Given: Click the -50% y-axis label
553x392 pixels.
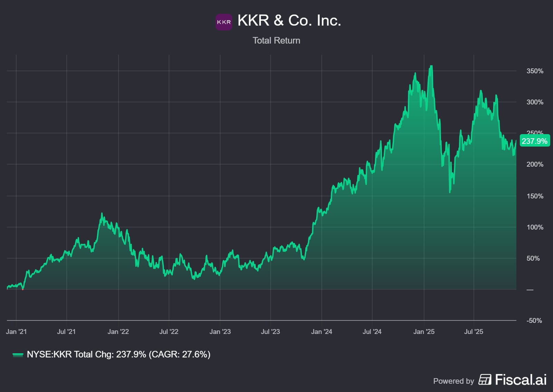Looking at the screenshot, I should [x=534, y=320].
